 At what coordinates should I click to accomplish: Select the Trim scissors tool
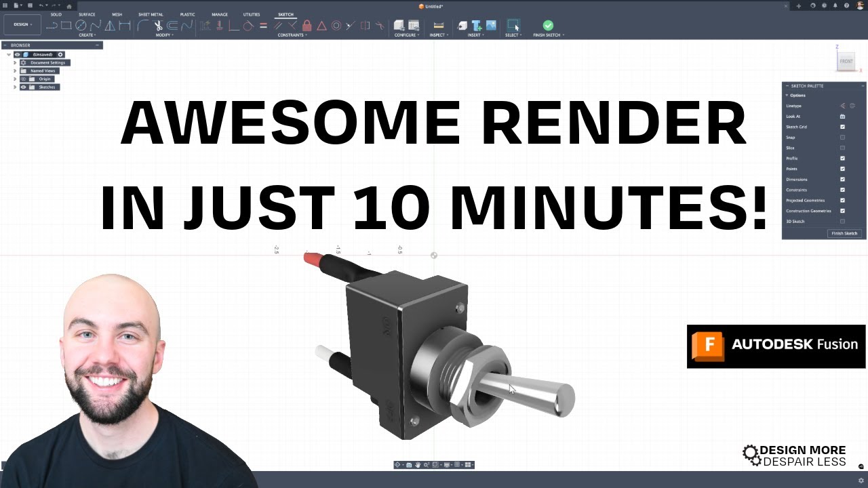[158, 26]
